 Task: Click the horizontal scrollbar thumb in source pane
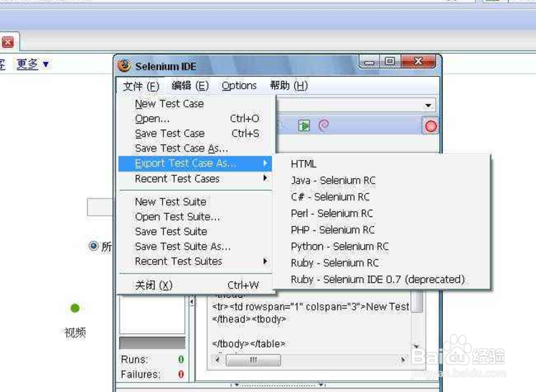pos(253,360)
